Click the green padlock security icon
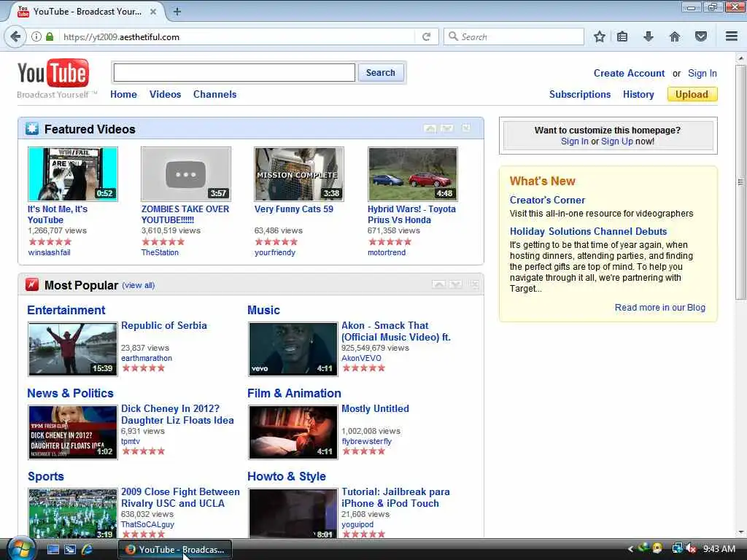The width and height of the screenshot is (747, 560). pyautogui.click(x=50, y=36)
